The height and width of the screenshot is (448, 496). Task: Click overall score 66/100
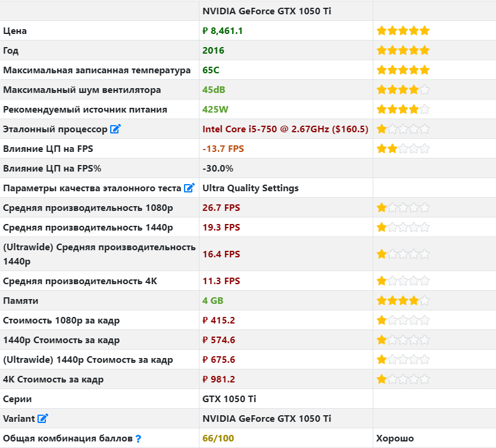[x=218, y=438]
